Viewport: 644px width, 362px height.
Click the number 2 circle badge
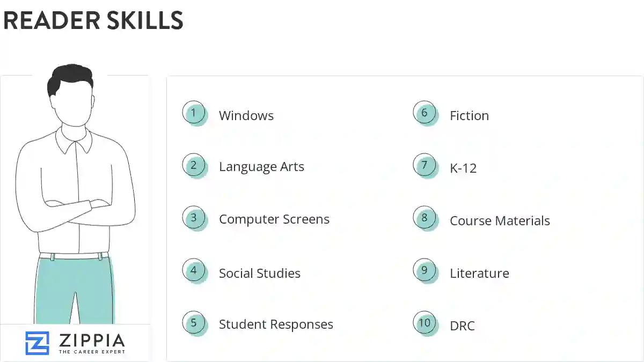tap(194, 165)
